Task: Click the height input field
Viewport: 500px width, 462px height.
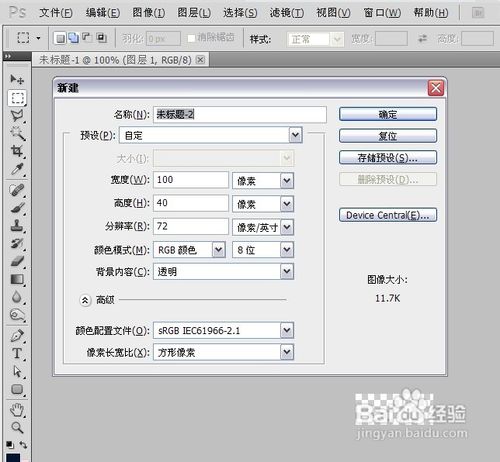Action: [191, 203]
